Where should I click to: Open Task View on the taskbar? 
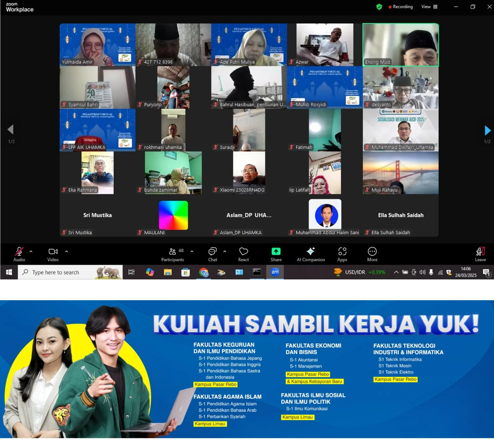click(x=131, y=272)
